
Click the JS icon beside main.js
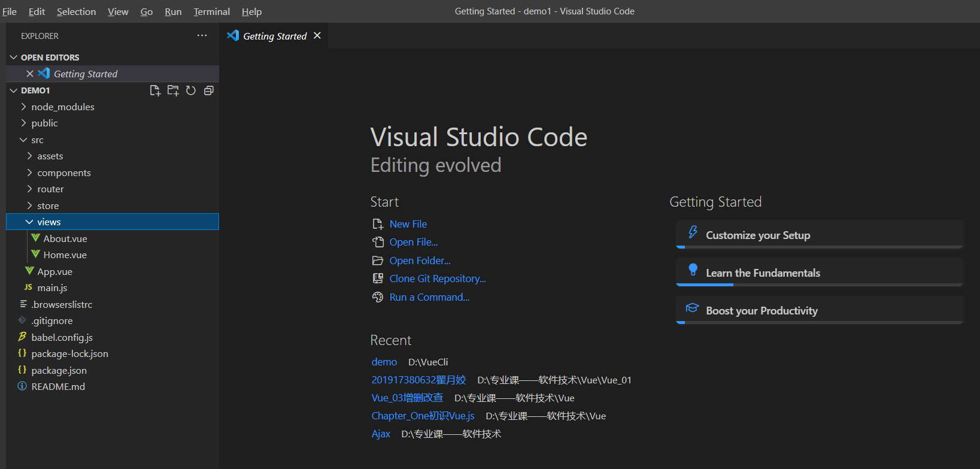(x=28, y=287)
